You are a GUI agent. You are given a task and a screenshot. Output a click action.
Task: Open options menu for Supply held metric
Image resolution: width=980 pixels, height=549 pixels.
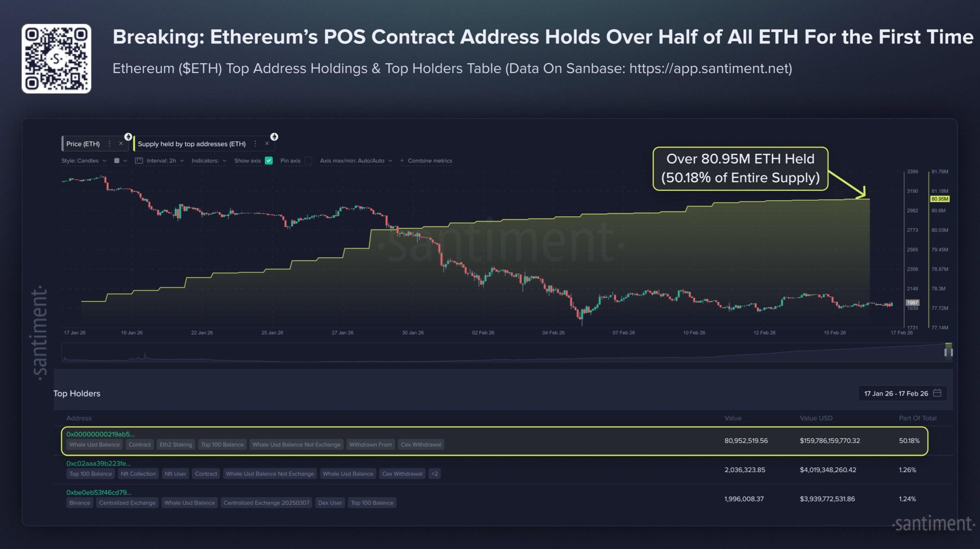(255, 144)
